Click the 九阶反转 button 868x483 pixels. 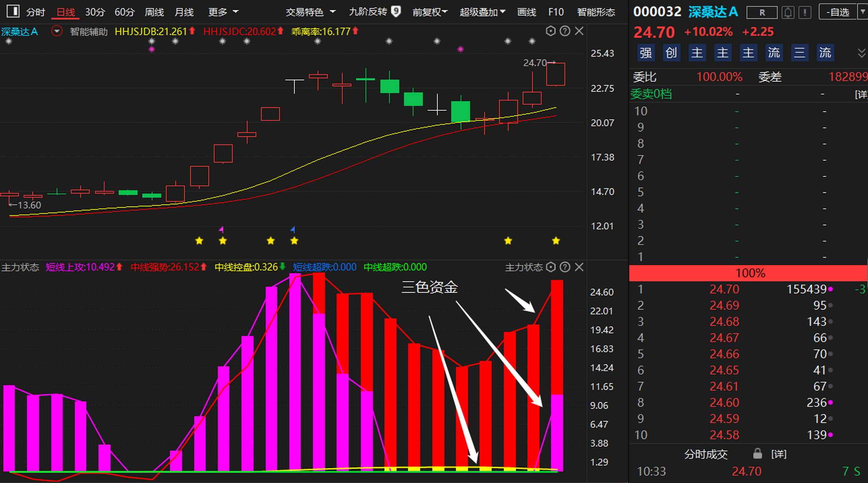(368, 12)
